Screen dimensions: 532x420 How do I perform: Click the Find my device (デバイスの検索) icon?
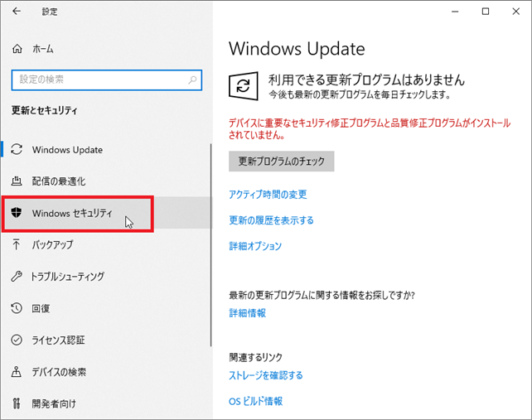pyautogui.click(x=17, y=372)
